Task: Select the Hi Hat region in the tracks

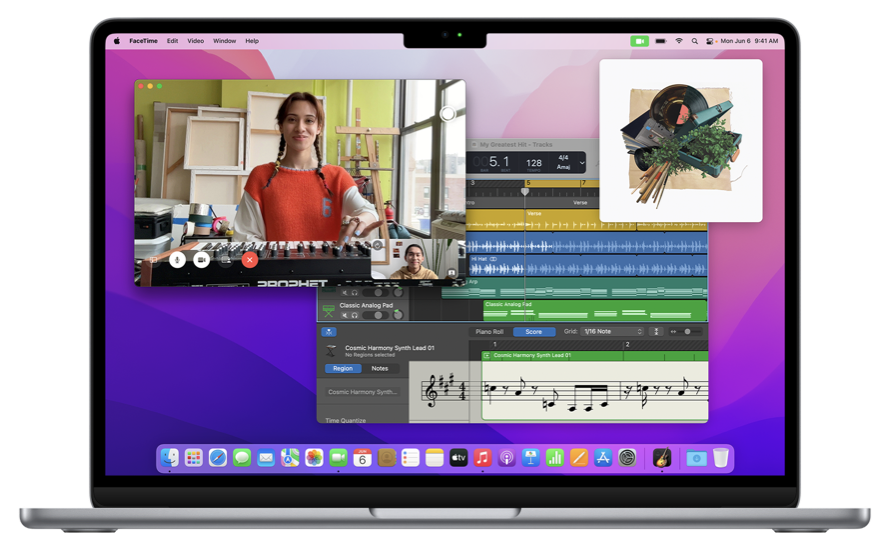Action: tap(588, 266)
